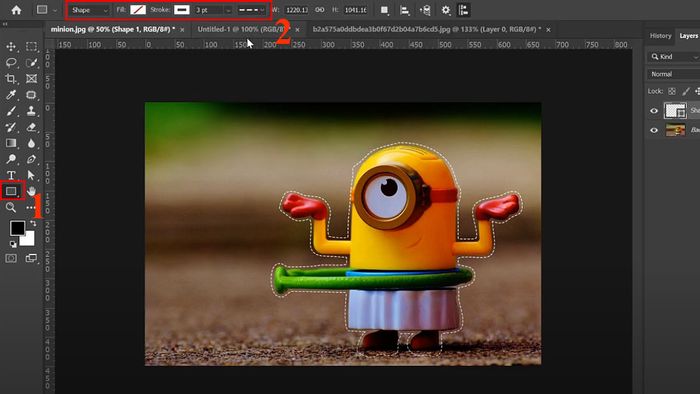Hide the Shape 1 layer
This screenshot has height=394, width=700.
(654, 111)
